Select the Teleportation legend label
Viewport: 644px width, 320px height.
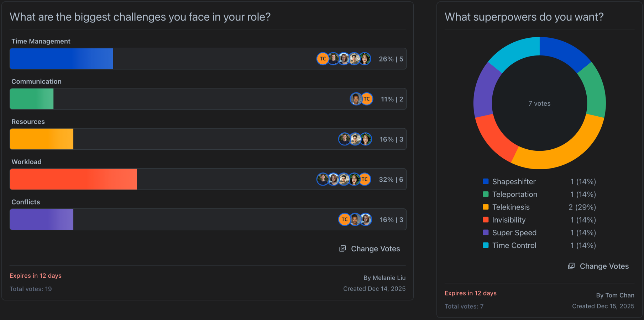click(x=514, y=194)
